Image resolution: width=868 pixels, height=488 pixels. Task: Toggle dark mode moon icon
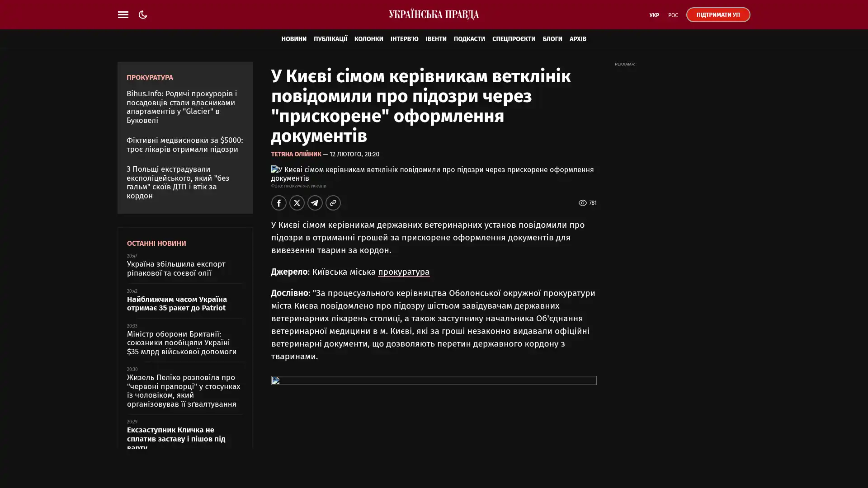[143, 15]
